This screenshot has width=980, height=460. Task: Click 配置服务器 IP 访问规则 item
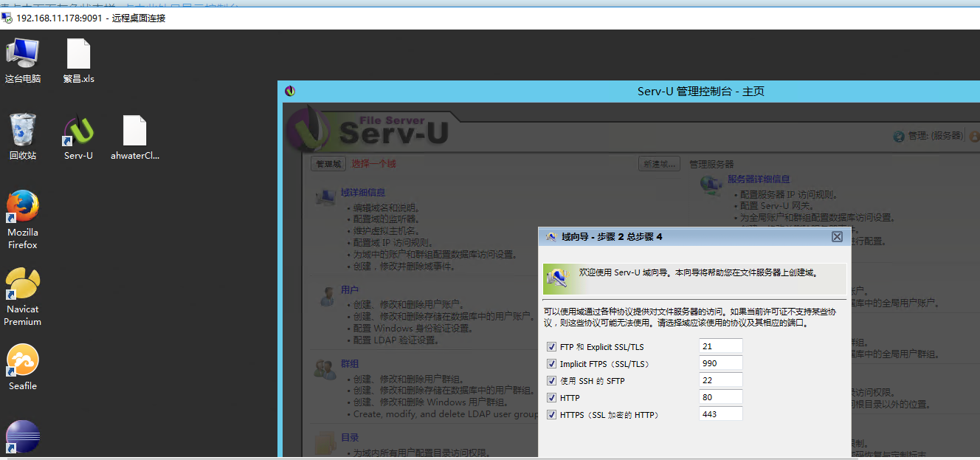point(788,195)
